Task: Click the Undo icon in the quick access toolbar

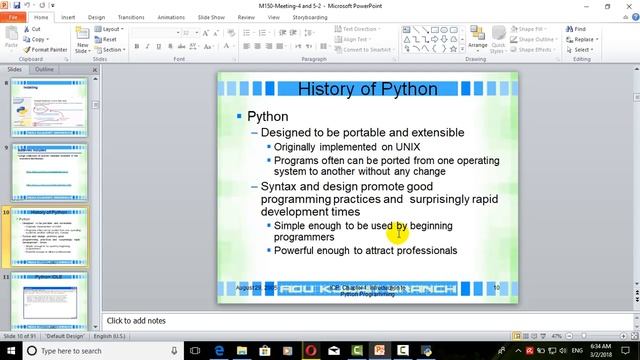Action: pyautogui.click(x=28, y=5)
